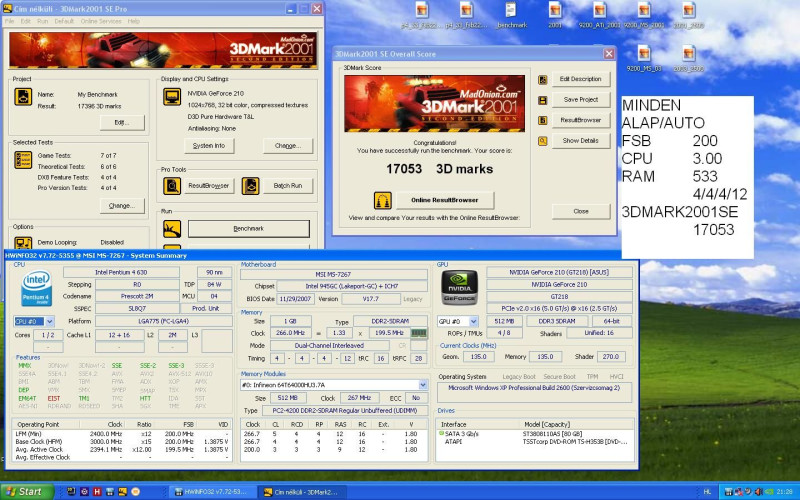Image resolution: width=800 pixels, height=500 pixels.
Task: Click the System Info button
Action: click(209, 145)
